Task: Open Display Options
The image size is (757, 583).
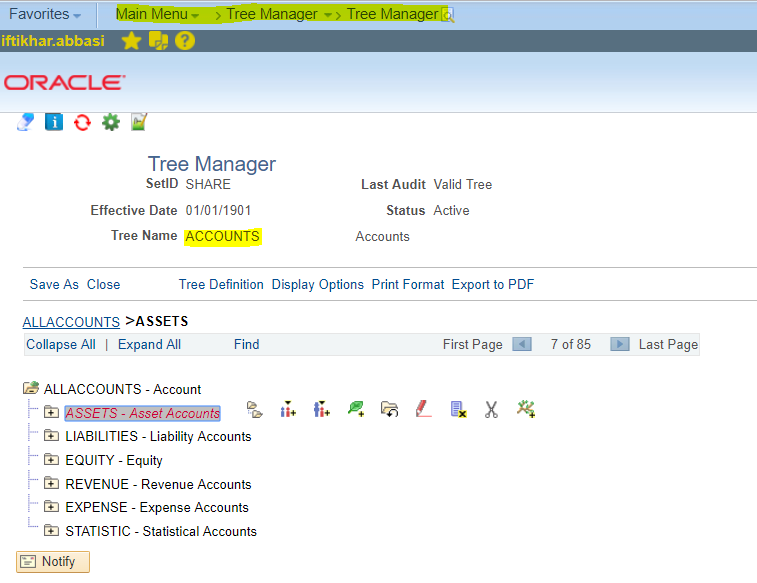Action: 318,285
